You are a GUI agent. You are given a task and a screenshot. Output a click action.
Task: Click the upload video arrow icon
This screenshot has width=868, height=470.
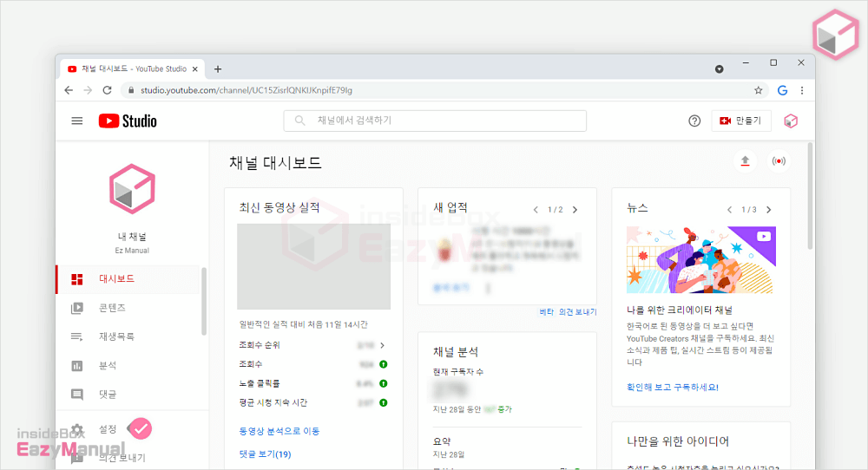(745, 161)
